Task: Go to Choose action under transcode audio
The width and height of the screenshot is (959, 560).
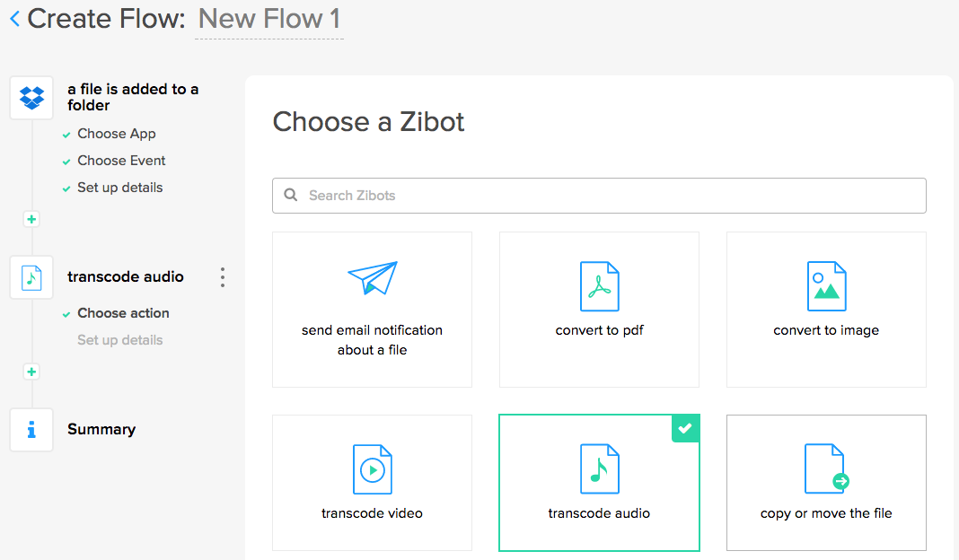Action: click(x=123, y=313)
